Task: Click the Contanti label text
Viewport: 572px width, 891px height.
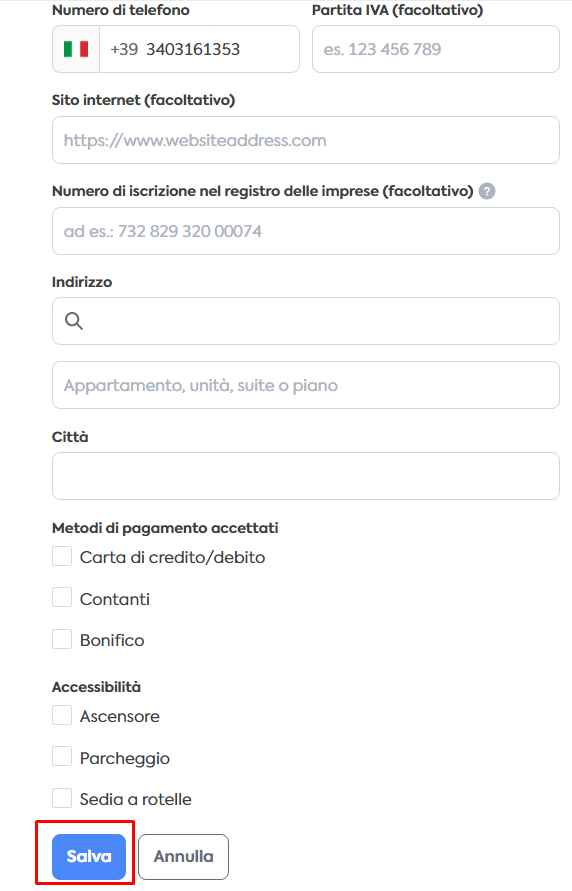Action: (115, 599)
